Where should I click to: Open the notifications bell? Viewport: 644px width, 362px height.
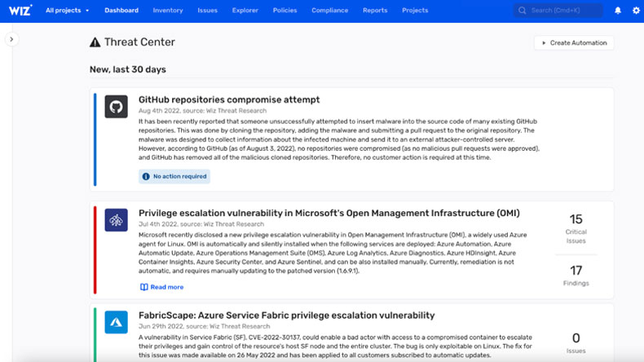pos(618,11)
